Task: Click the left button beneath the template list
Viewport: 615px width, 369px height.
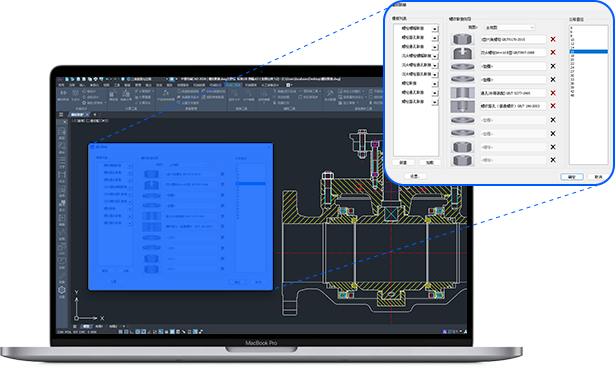Action: click(403, 162)
